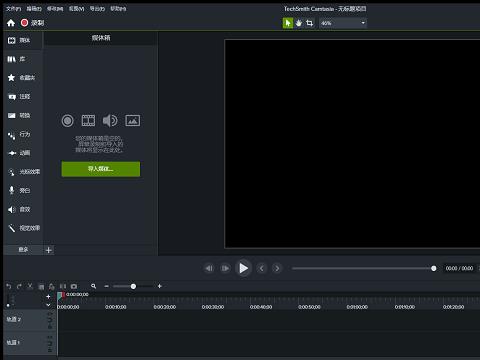Jump to next media with right chevron
This screenshot has height=360, width=480.
[277, 268]
